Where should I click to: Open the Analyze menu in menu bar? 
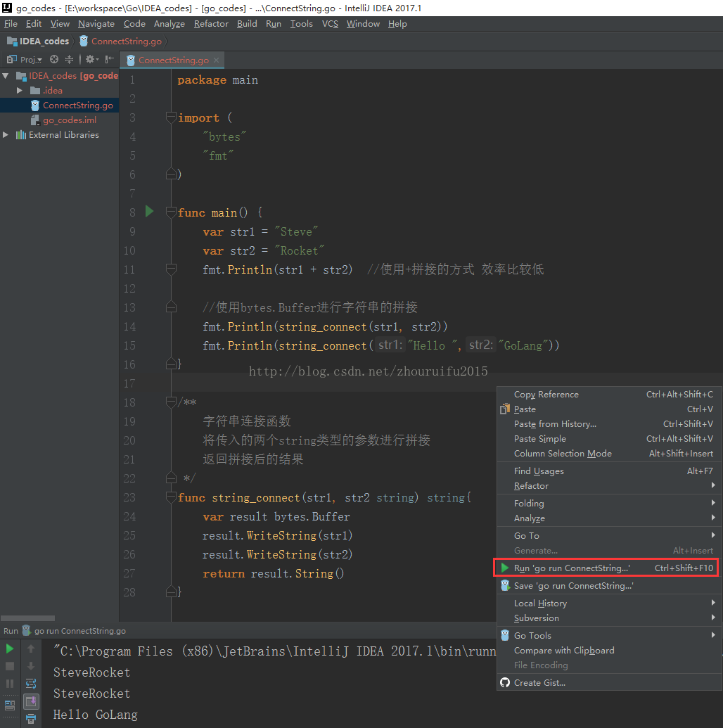169,24
